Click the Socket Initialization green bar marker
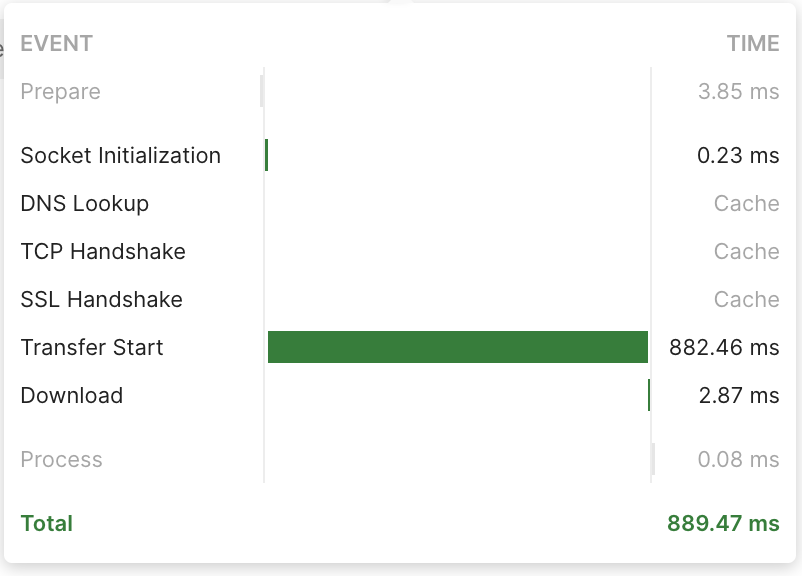Screen dimensions: 802x576 tap(266, 155)
